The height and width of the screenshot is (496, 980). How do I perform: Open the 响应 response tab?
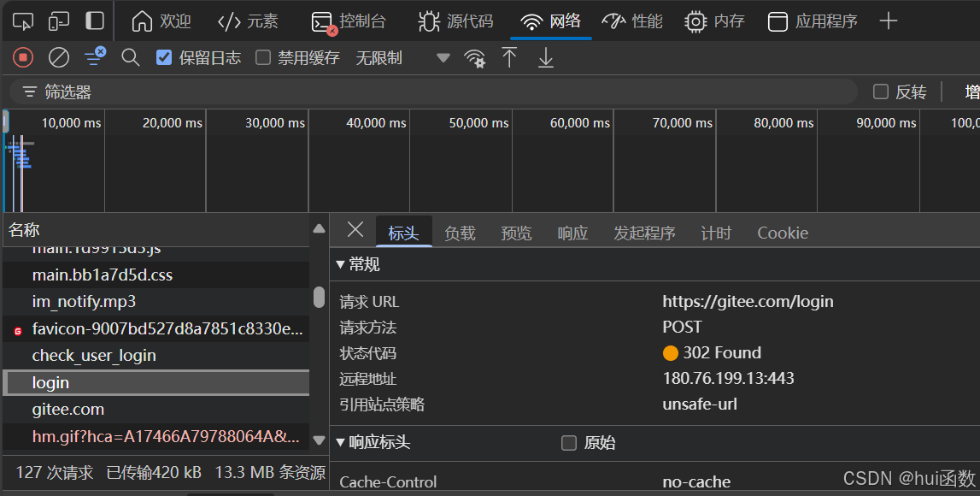click(572, 233)
